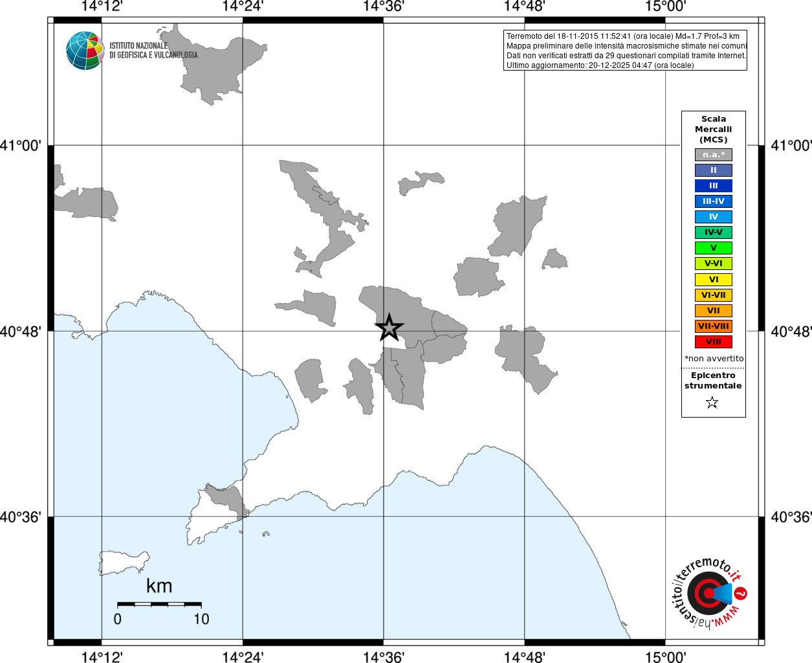Click the epicenter star on the map
Viewport: 812px width, 663px height.
(389, 327)
